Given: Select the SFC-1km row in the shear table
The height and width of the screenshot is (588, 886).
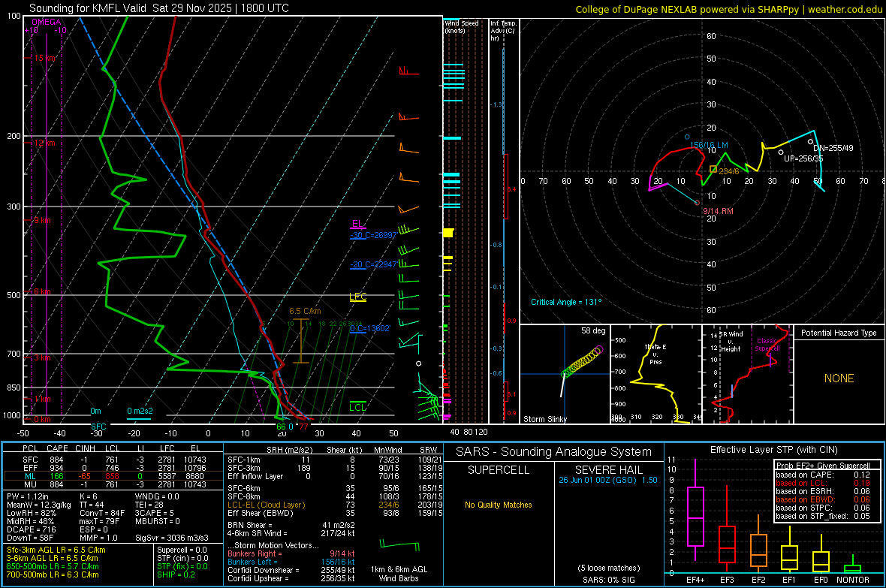Looking at the screenshot, I should coord(335,460).
